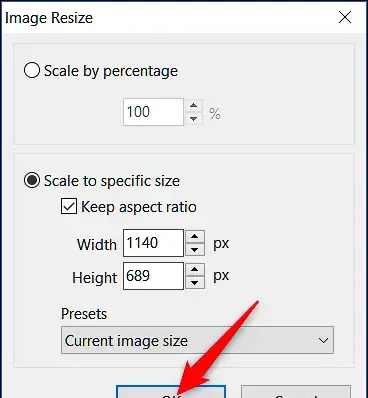
Task: Select the Scale to specific size radio button
Action: pos(32,180)
